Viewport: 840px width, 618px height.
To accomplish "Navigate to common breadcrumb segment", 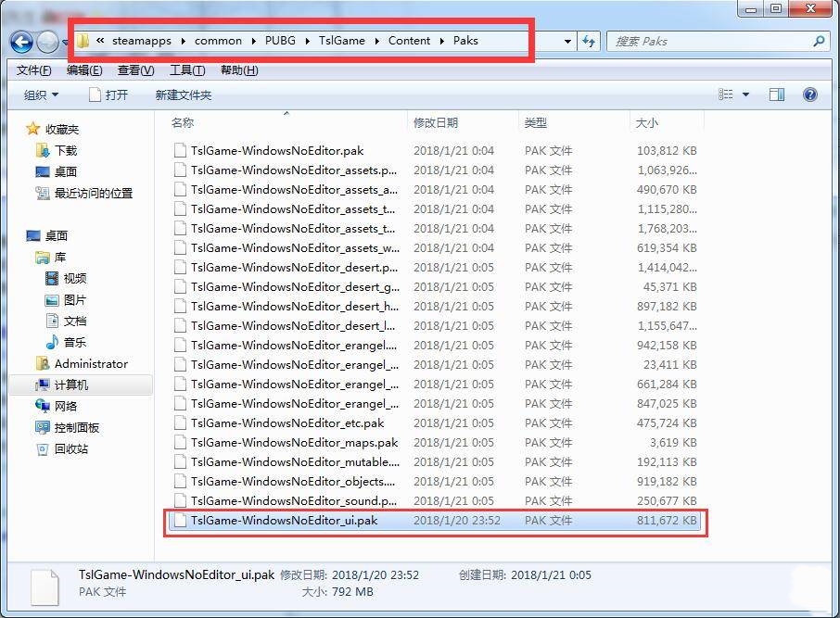I will pyautogui.click(x=218, y=41).
